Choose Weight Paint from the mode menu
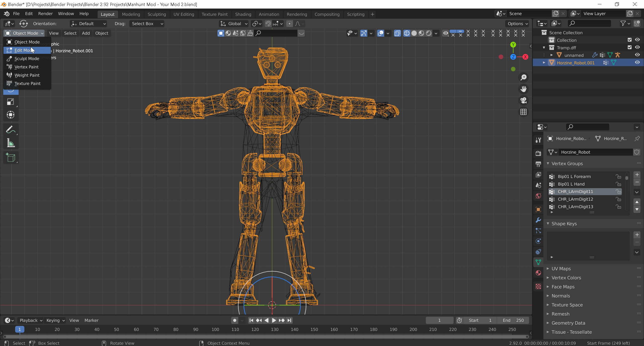 pos(27,75)
